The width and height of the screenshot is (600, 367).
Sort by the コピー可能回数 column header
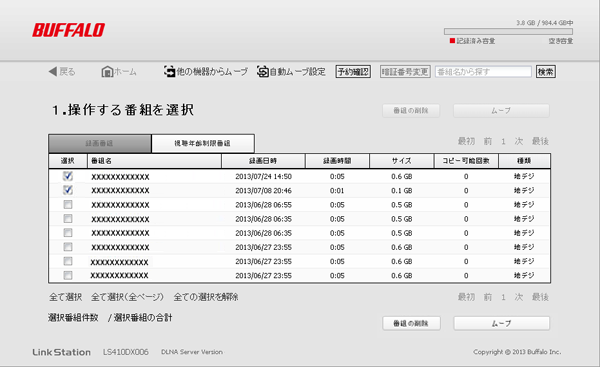[466, 161]
